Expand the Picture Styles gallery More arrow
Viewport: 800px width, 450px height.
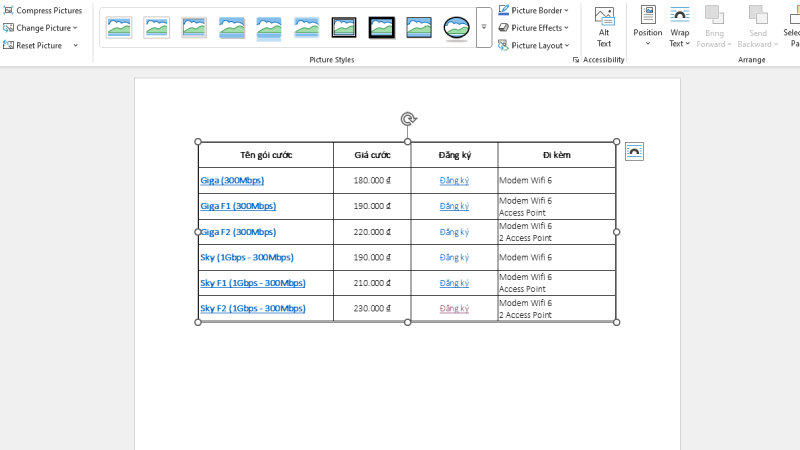(x=484, y=27)
